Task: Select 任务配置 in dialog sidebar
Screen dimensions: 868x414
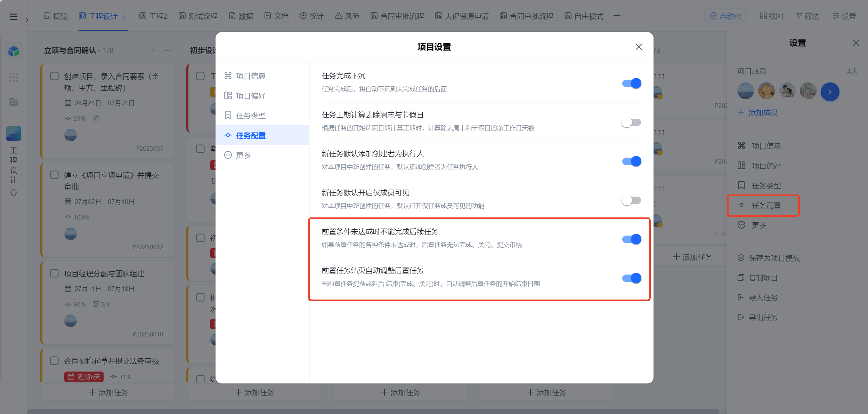Action: 262,135
